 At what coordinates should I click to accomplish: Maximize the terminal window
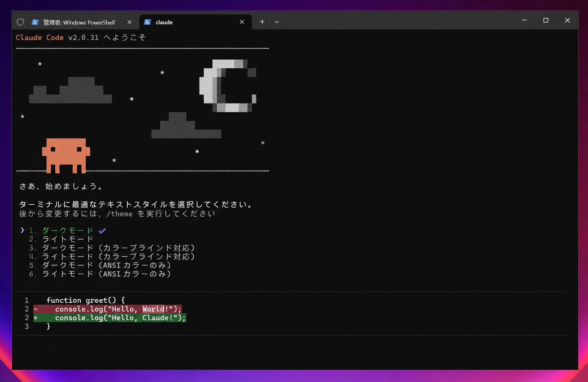click(x=546, y=20)
